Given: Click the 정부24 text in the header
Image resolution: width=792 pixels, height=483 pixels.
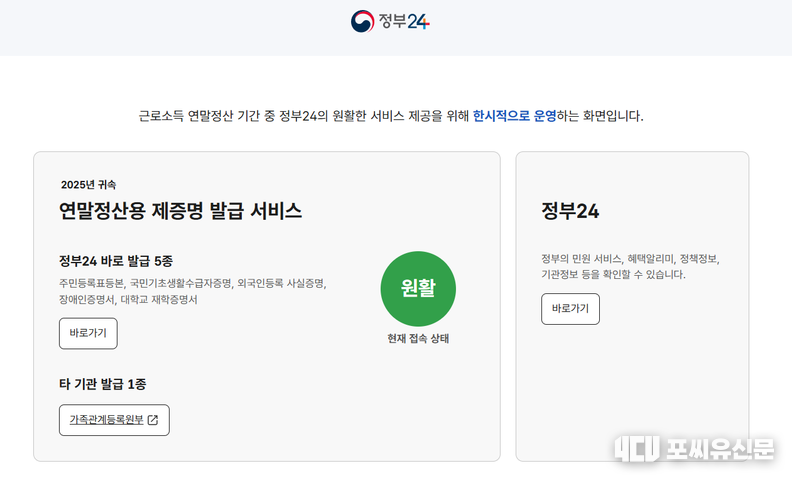Looking at the screenshot, I should (x=405, y=21).
